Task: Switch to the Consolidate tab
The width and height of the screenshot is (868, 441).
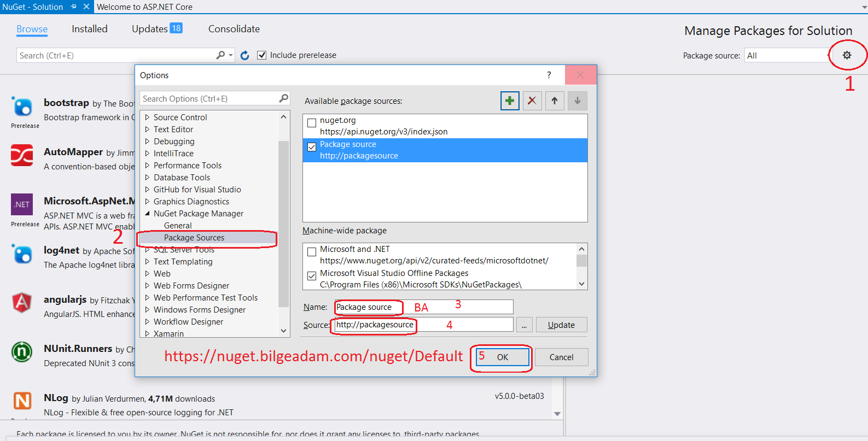Action: (234, 29)
